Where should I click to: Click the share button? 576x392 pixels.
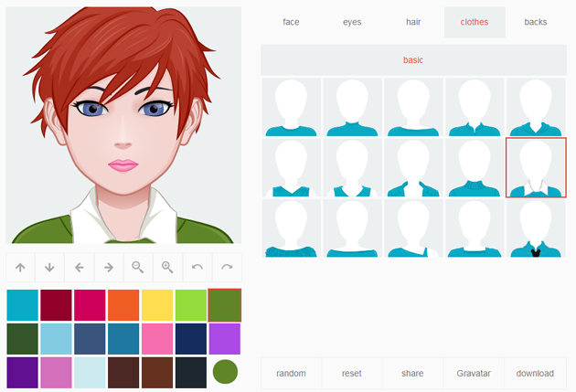point(413,374)
